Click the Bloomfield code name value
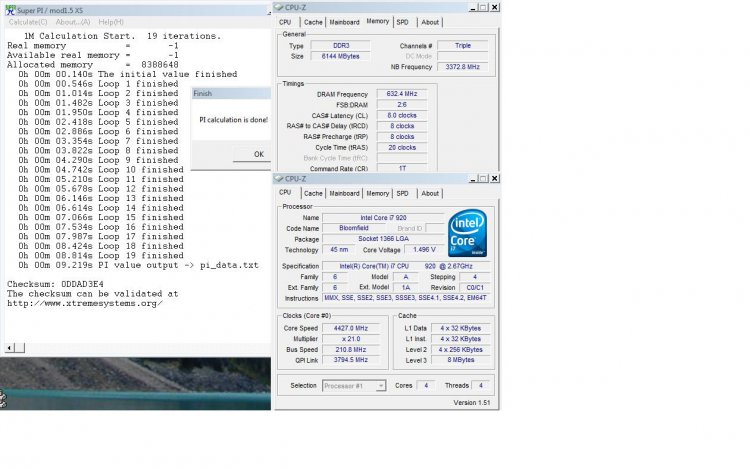The image size is (750, 470). tap(353, 229)
